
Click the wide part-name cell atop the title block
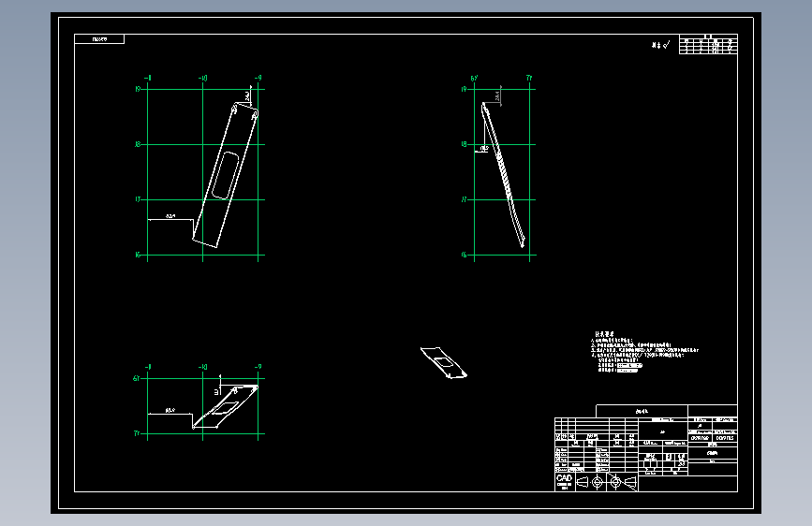coord(642,411)
